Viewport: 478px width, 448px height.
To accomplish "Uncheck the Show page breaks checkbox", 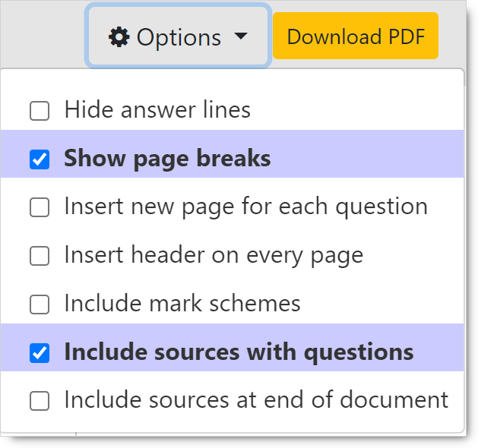I will pyautogui.click(x=40, y=159).
